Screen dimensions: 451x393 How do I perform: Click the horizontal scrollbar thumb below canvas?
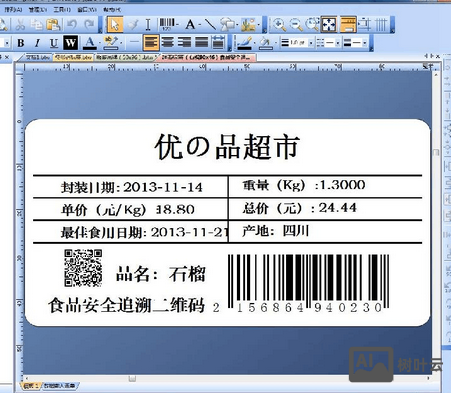[x=132, y=379]
